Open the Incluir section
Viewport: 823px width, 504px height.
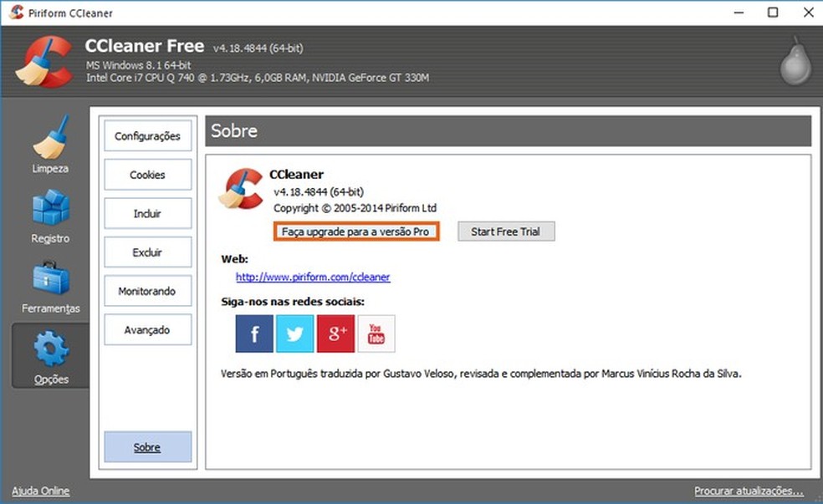pos(147,213)
